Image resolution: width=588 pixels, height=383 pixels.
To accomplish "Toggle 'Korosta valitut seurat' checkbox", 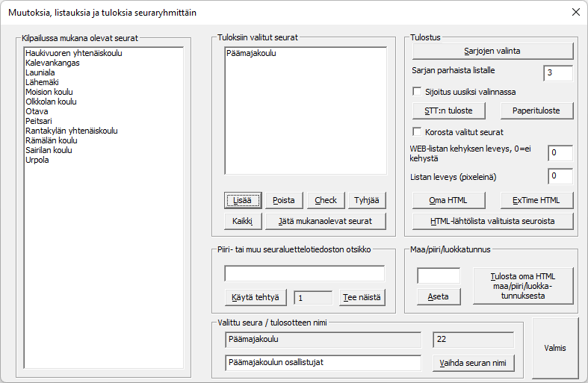I will pyautogui.click(x=418, y=132).
